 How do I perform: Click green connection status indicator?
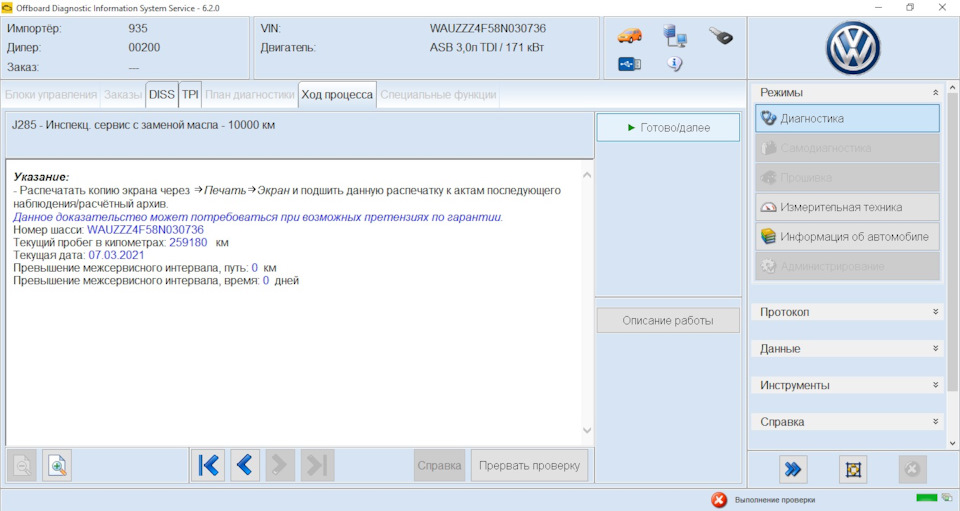point(926,498)
